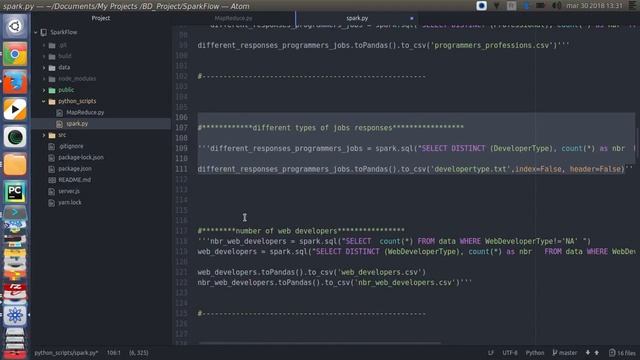Click the MapReduce.py file icon in tree
The height and width of the screenshot is (360, 640).
coord(60,112)
